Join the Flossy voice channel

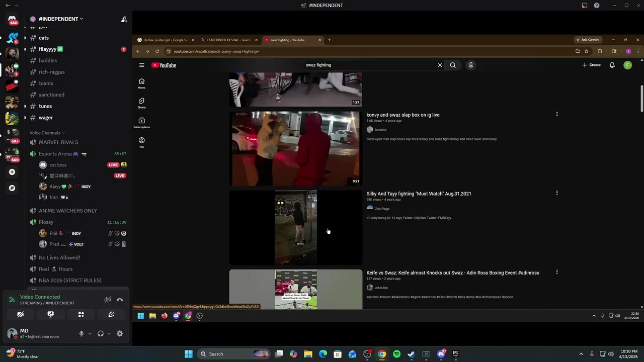(x=46, y=222)
